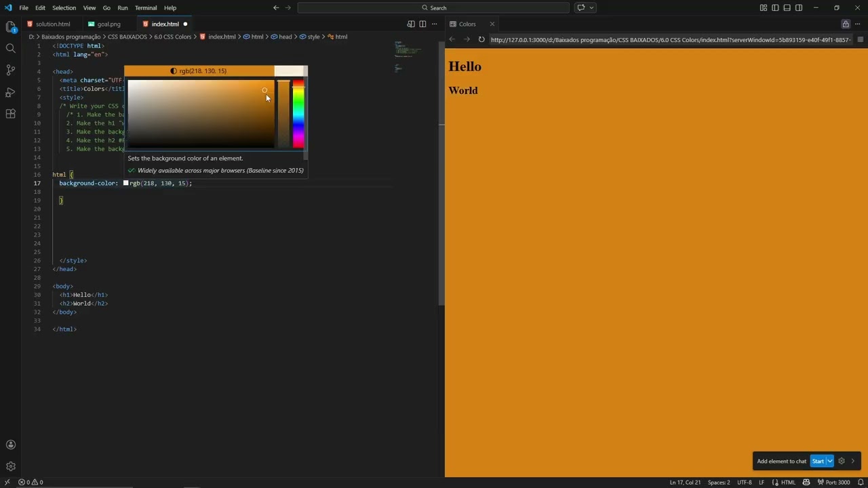This screenshot has height=488, width=868.
Task: Open the Explorer view in activity bar
Action: [x=11, y=27]
